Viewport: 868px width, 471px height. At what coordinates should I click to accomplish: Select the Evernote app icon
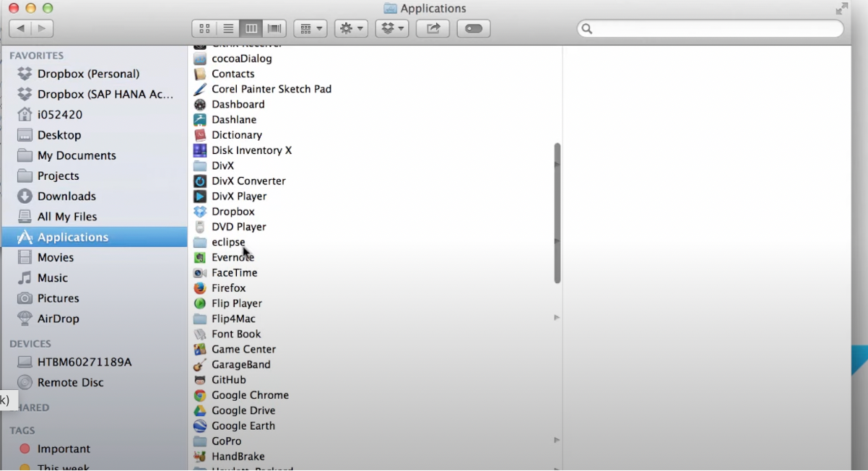pyautogui.click(x=200, y=258)
